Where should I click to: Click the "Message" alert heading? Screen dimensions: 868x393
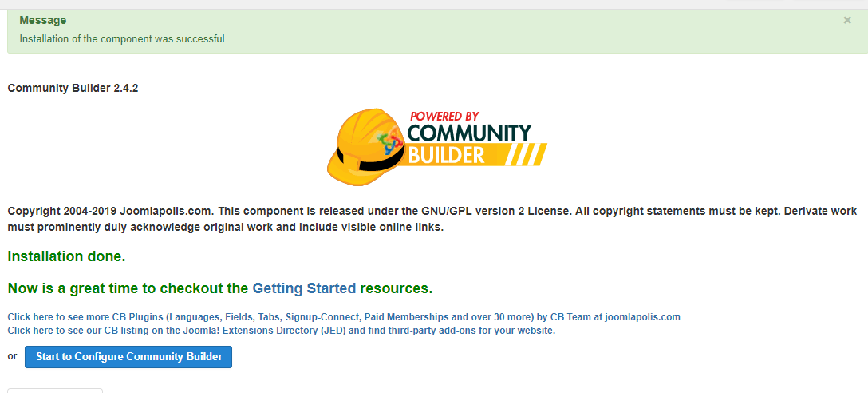42,21
